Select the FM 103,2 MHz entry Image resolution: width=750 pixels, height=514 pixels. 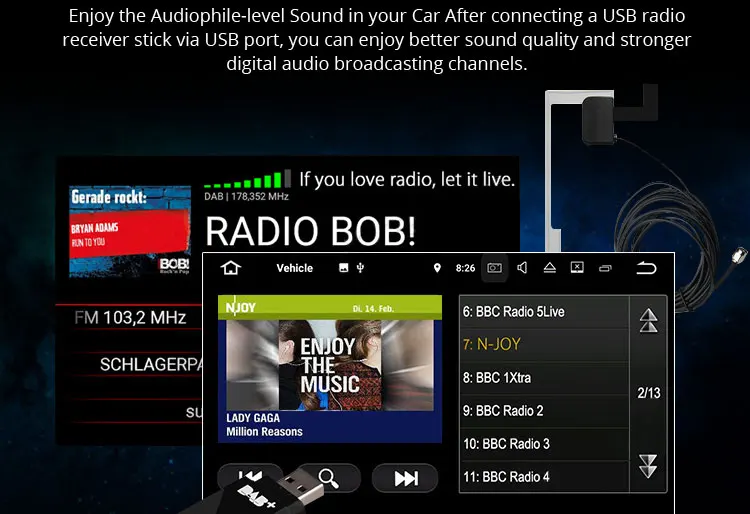coord(130,317)
